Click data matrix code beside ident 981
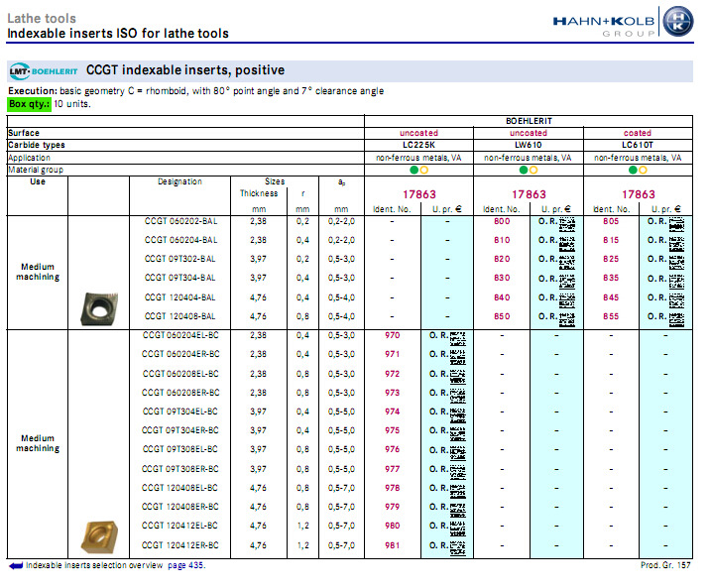This screenshot has height=588, width=710. [x=458, y=548]
